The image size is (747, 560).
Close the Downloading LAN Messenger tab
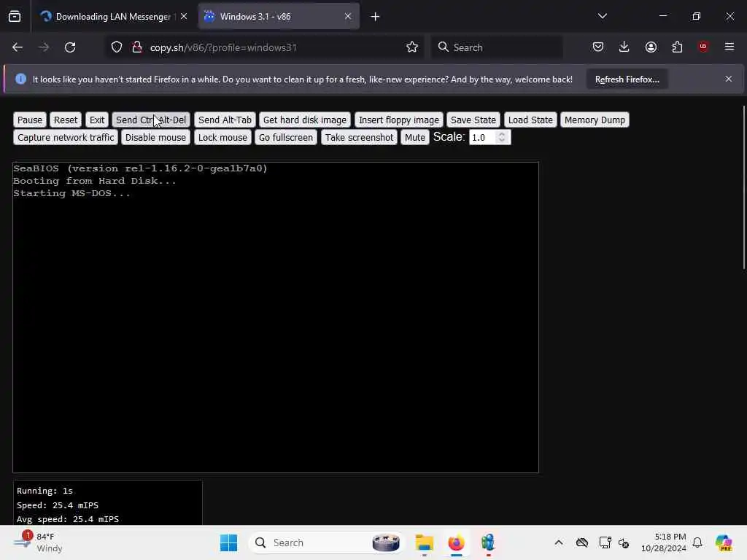[184, 16]
